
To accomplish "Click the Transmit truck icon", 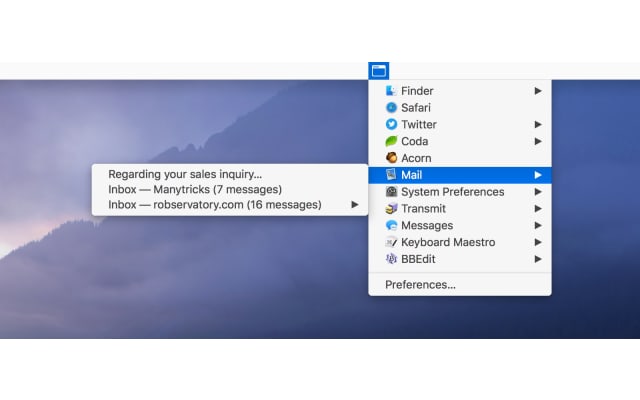I will tap(391, 209).
